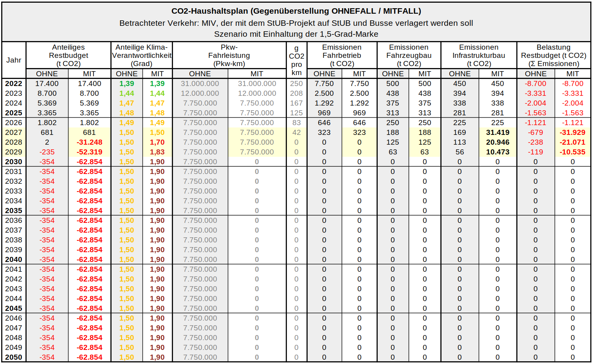Click the 'Emissionen Fahrzeugbau (t CO2)' header
This screenshot has width=593, height=364.
click(409, 55)
